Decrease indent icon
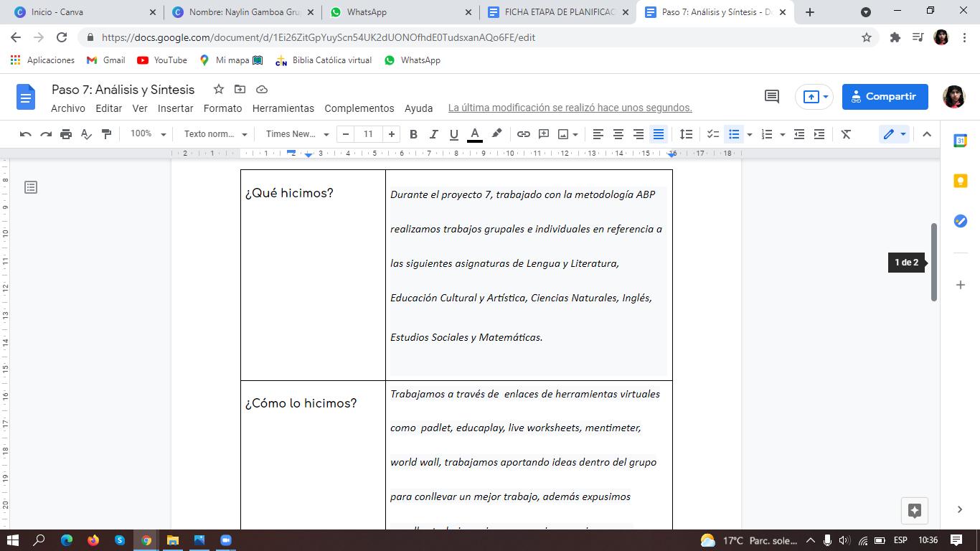This screenshot has width=980, height=551. coord(799,134)
